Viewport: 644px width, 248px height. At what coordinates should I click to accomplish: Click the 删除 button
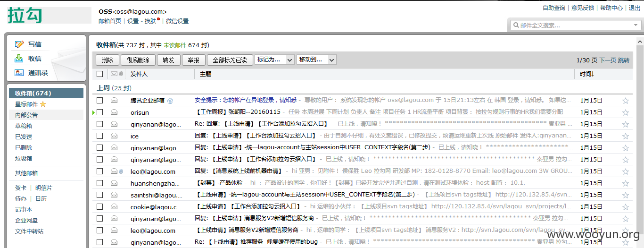107,60
